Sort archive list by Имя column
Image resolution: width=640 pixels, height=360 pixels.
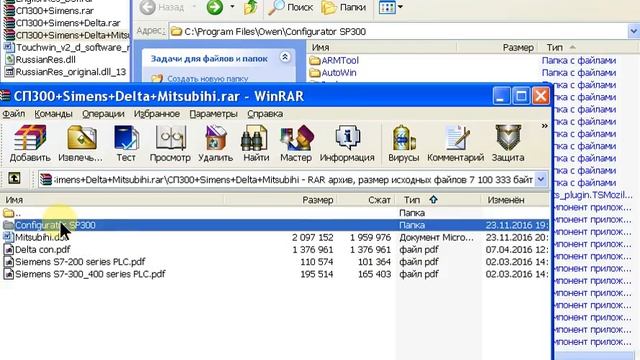(x=112, y=200)
